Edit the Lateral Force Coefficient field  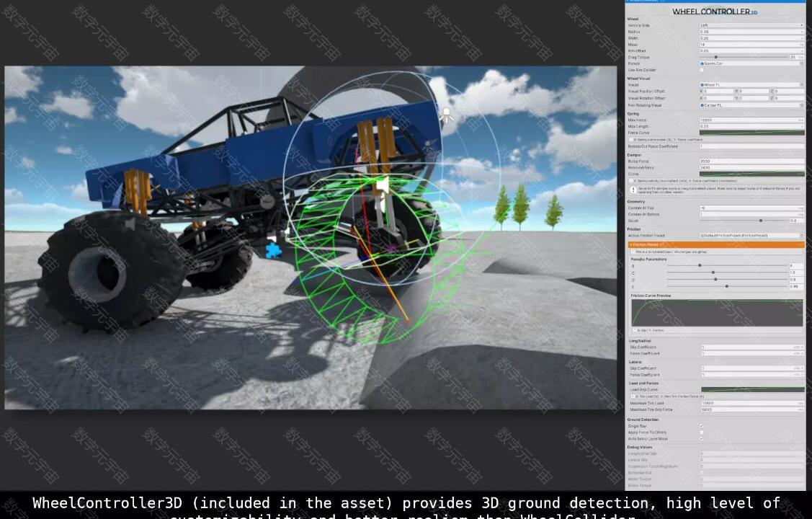tap(752, 375)
